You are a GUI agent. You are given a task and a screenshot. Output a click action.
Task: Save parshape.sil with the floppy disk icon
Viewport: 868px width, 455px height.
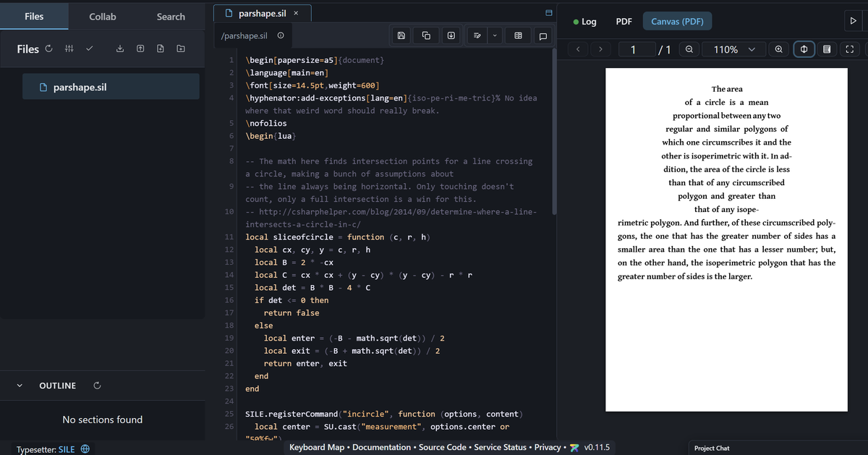point(402,35)
